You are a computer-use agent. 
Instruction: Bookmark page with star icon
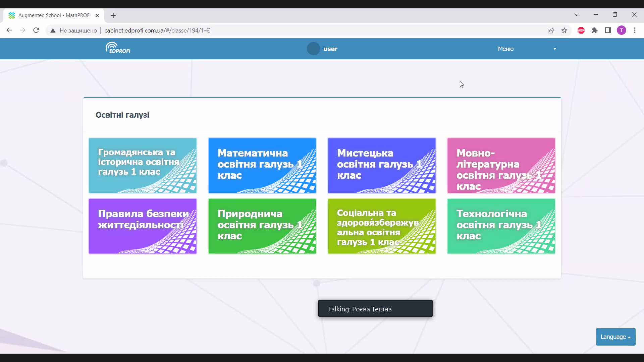coord(564,31)
